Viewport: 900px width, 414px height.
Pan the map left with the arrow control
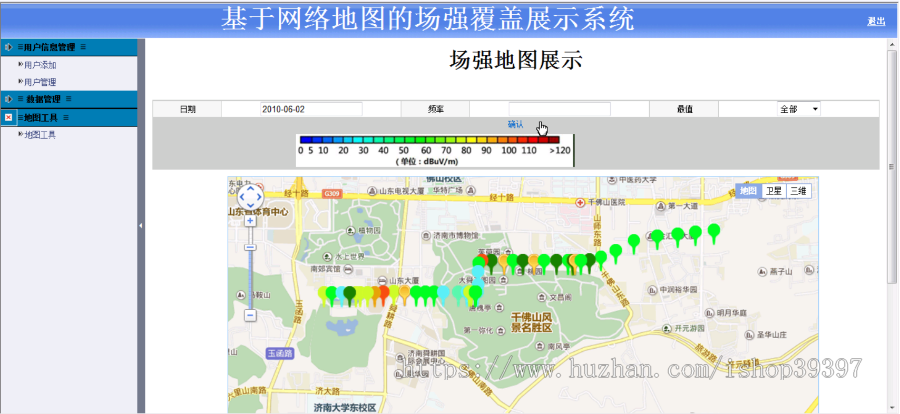[242, 198]
